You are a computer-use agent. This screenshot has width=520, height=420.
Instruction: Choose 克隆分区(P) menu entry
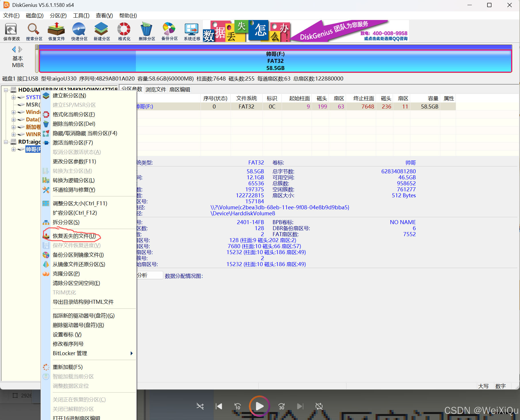(89, 274)
